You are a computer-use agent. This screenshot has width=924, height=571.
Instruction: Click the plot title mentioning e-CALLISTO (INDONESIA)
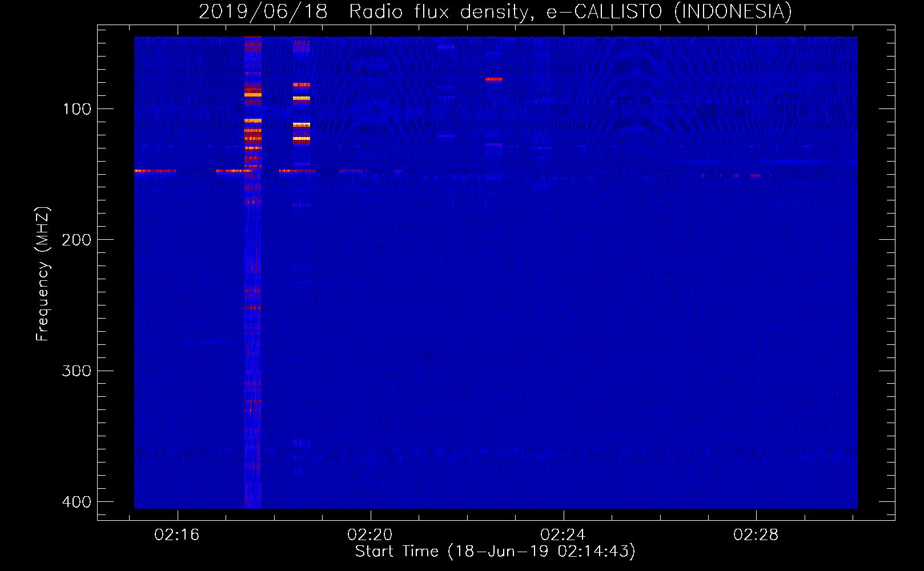[495, 11]
